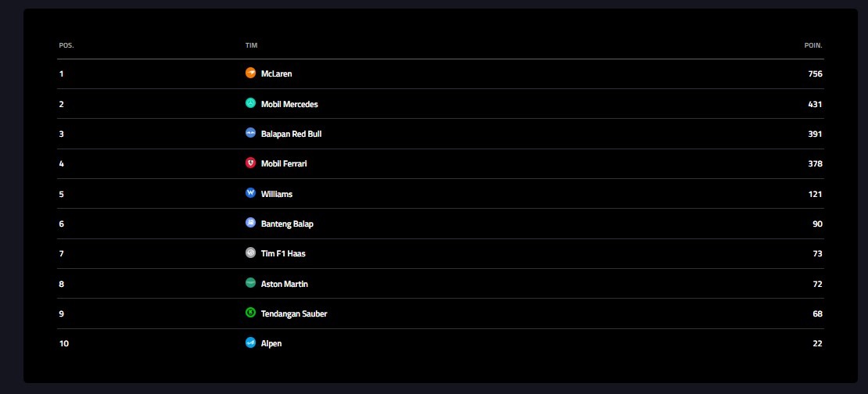
Task: Click the Alpen team logo icon
Action: click(x=250, y=342)
